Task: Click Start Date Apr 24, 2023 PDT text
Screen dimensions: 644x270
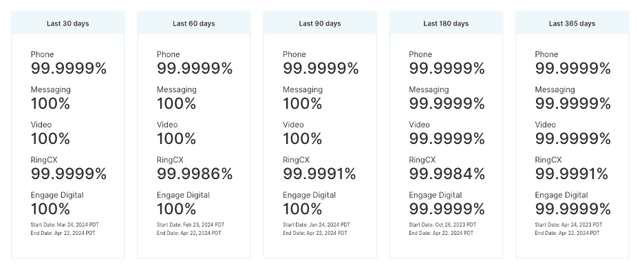Action: [x=568, y=225]
